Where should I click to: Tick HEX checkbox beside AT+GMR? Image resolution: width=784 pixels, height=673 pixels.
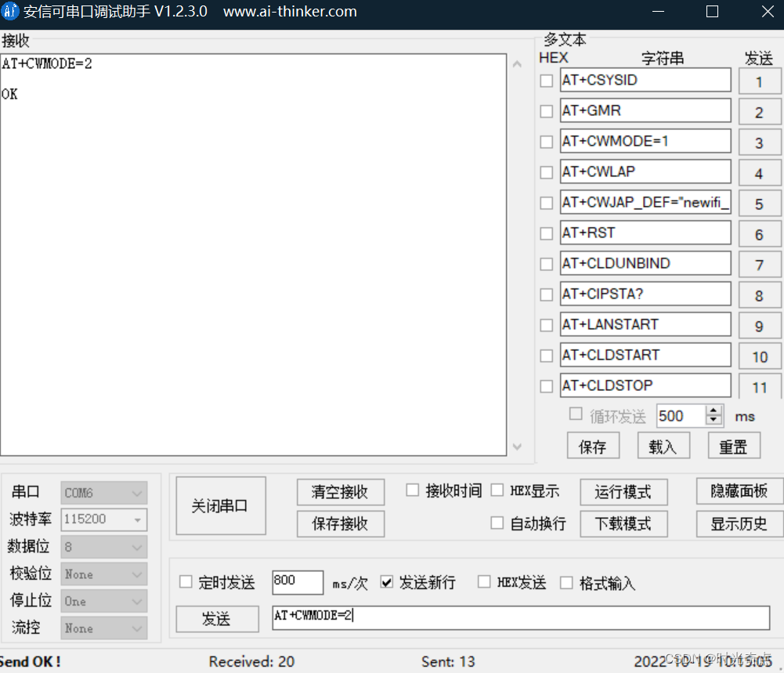click(x=547, y=111)
